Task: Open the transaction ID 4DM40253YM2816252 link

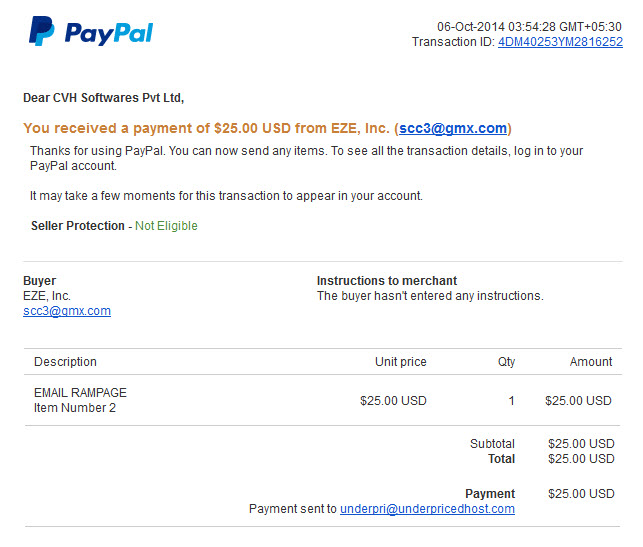Action: click(x=560, y=42)
